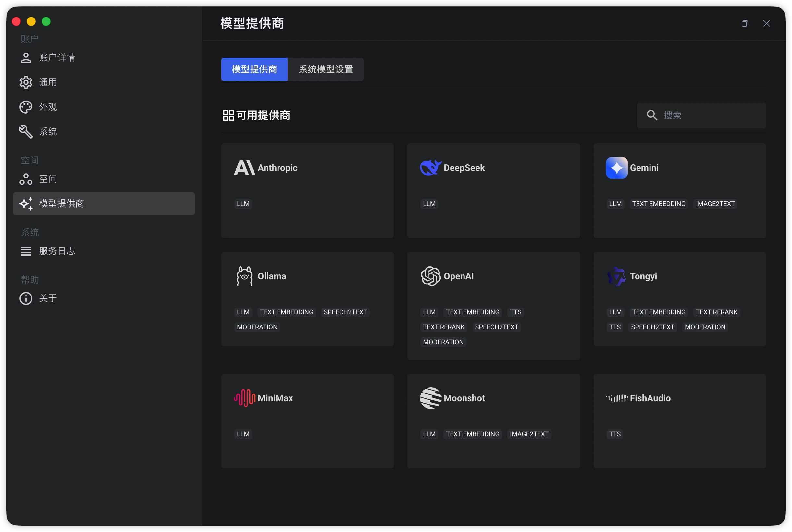The height and width of the screenshot is (532, 792).
Task: Open the Moonshot provider card
Action: click(494, 421)
